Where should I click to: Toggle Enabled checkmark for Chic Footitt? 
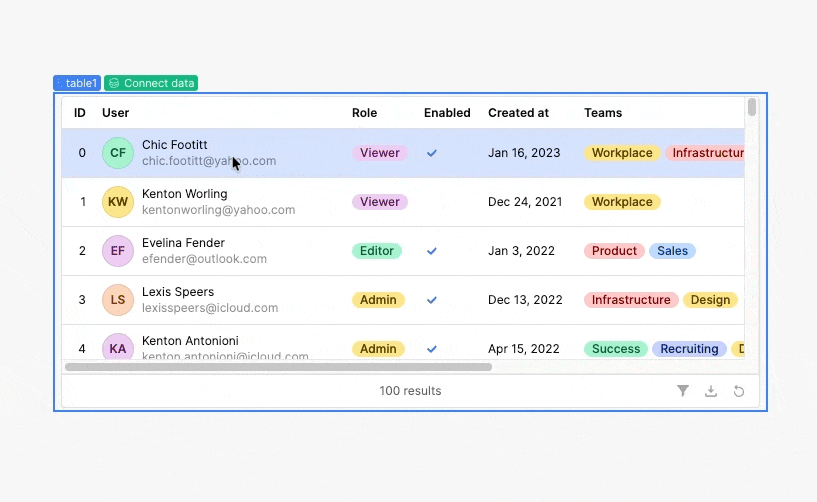[x=432, y=153]
